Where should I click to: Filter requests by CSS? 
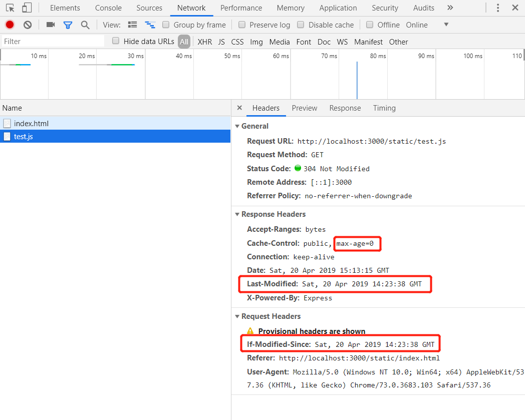pos(237,42)
